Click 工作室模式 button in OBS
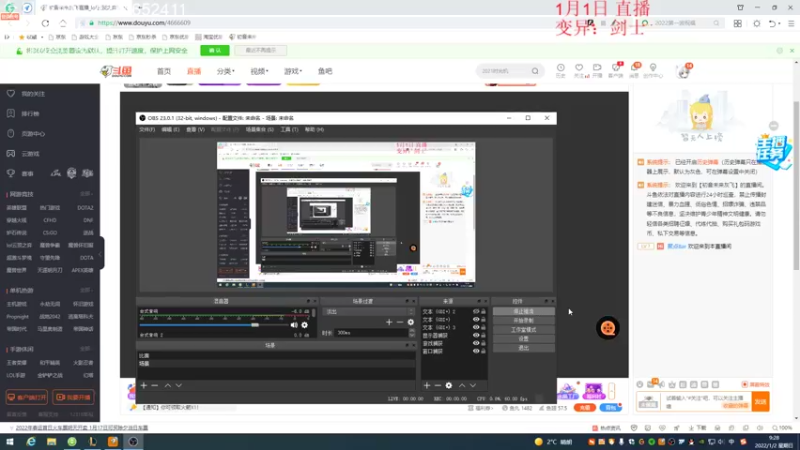The image size is (800, 450). (523, 330)
